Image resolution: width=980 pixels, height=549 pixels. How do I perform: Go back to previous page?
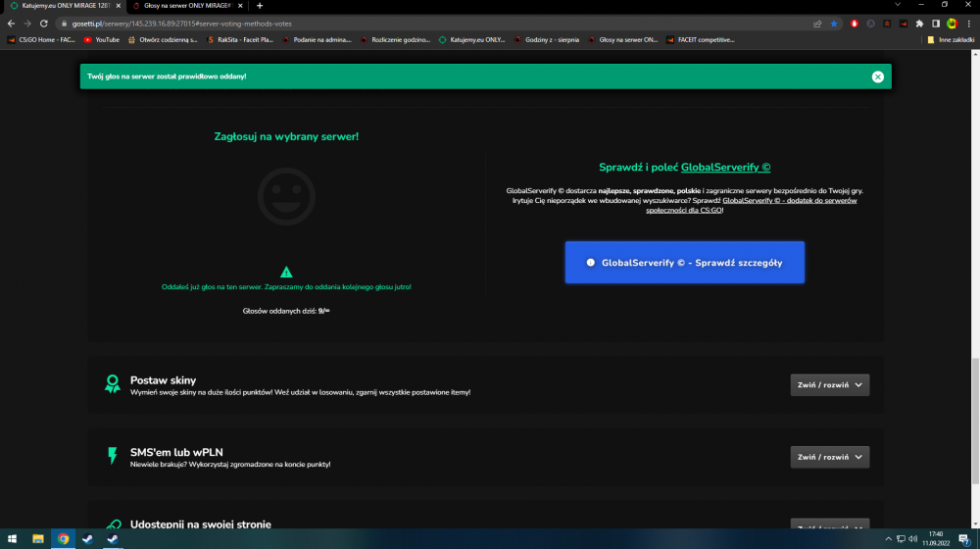[11, 24]
